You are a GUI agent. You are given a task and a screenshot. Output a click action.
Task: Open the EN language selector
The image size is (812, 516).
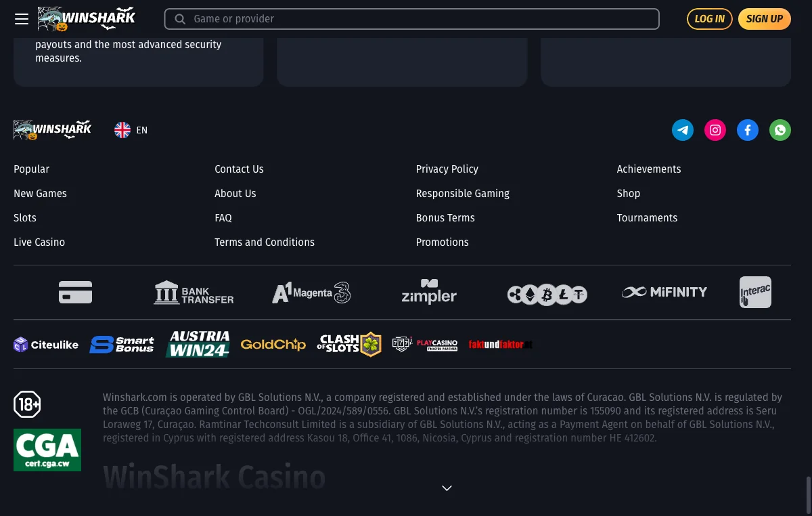(x=131, y=130)
